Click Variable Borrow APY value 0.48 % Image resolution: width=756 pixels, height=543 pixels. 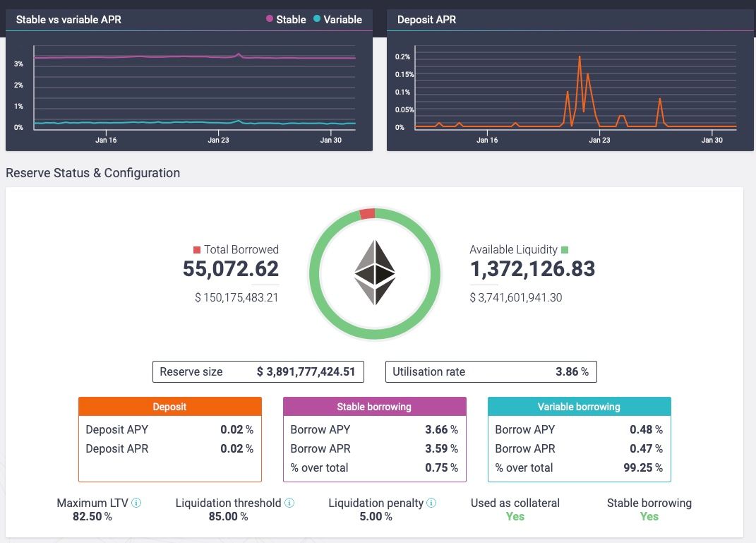click(x=646, y=429)
